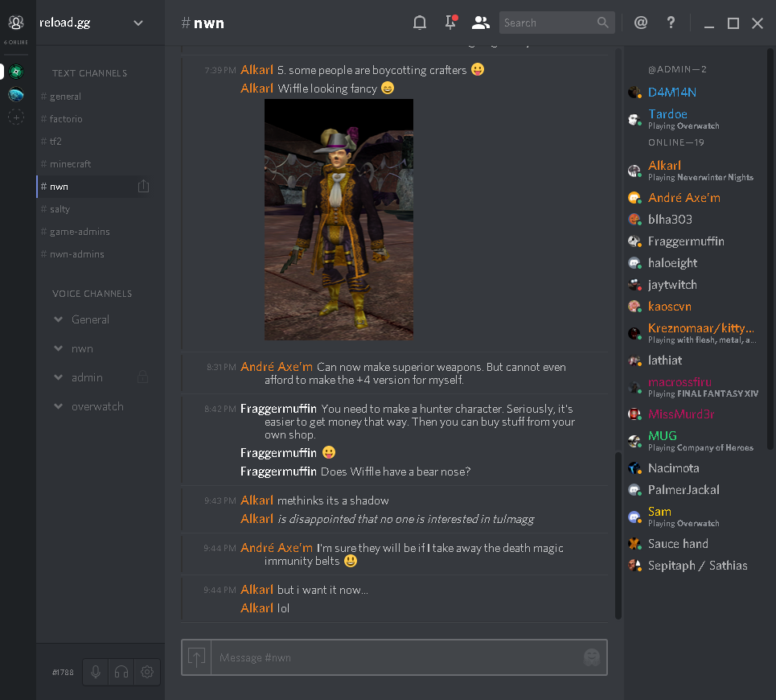This screenshot has width=776, height=700.
Task: Click the TEXT CHANNELS header
Action: tap(89, 73)
